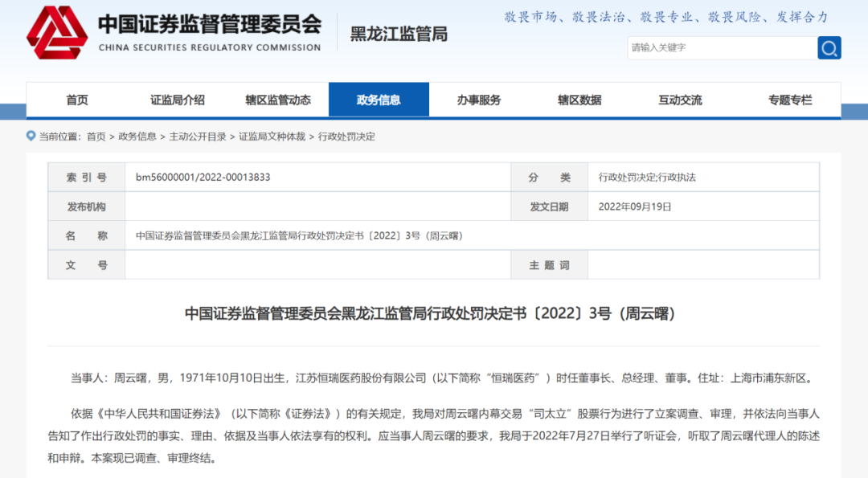
Task: Open the 首页 navigation tab
Action: point(77,100)
